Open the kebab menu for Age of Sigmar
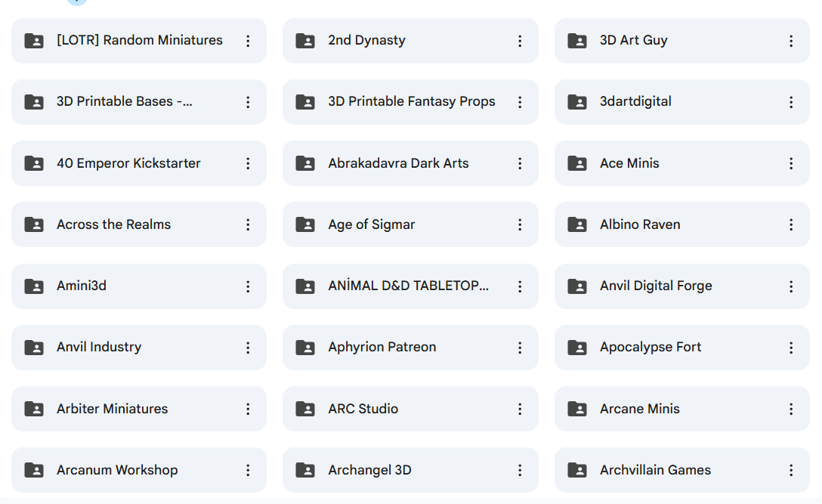Image resolution: width=822 pixels, height=504 pixels. [520, 225]
